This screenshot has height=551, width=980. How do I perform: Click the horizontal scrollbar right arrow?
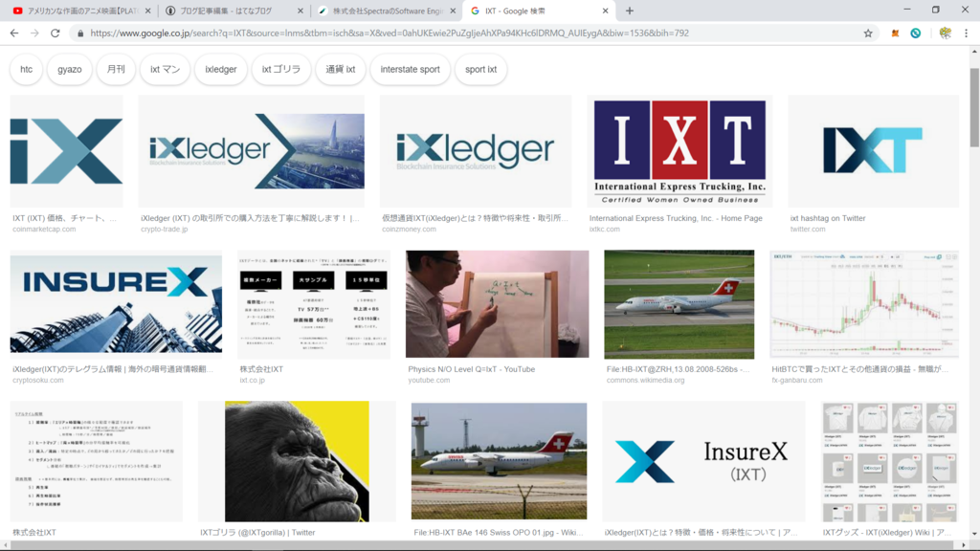[x=963, y=545]
